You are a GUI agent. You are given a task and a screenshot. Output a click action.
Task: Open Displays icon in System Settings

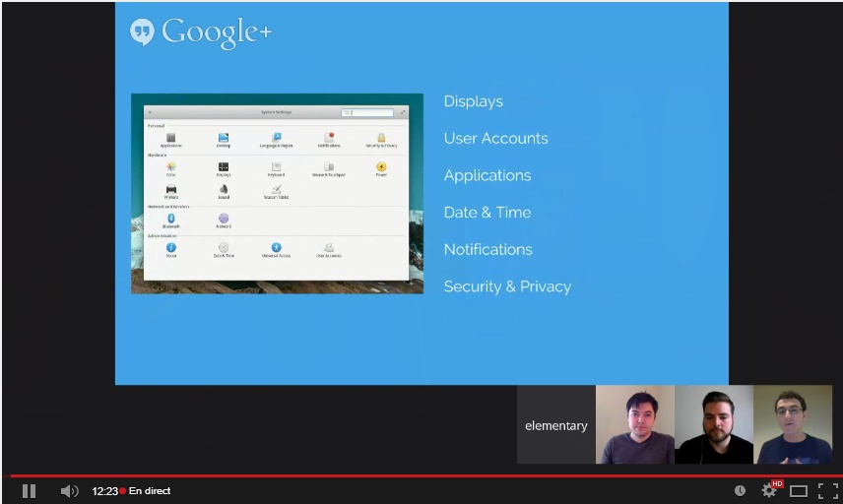coord(224,169)
